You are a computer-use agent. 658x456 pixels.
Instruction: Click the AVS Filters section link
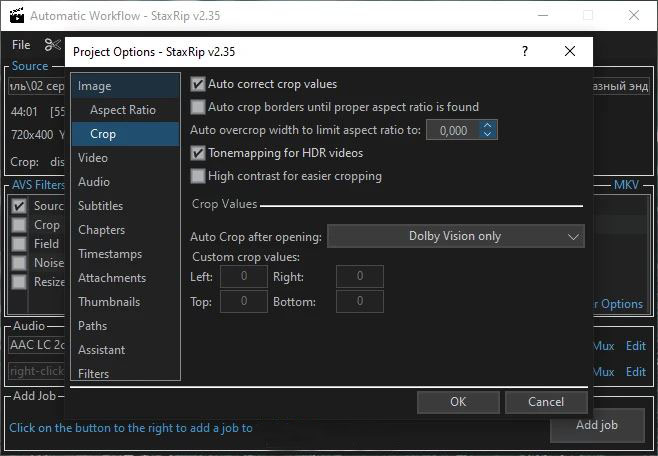(x=38, y=185)
